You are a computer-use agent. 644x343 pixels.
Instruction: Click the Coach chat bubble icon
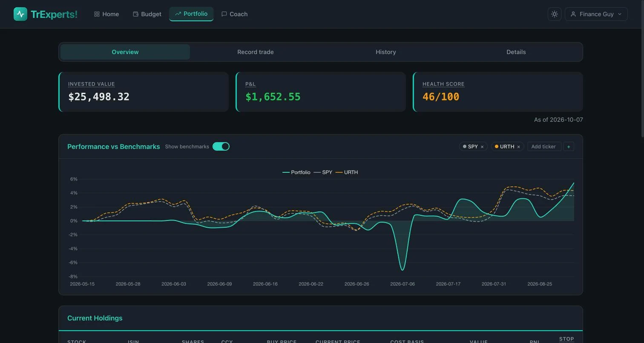tap(224, 14)
